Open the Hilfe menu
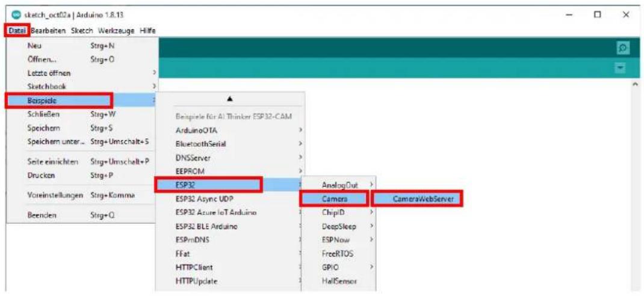 pos(147,31)
